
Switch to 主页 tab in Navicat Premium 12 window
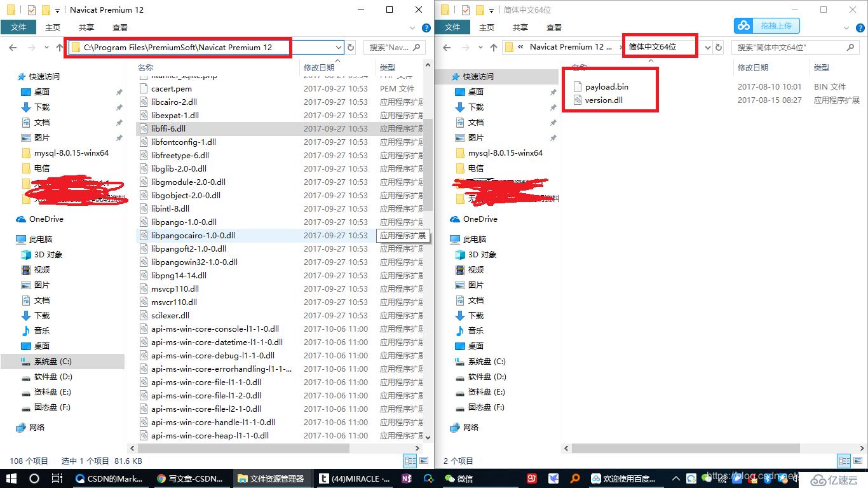coord(53,27)
